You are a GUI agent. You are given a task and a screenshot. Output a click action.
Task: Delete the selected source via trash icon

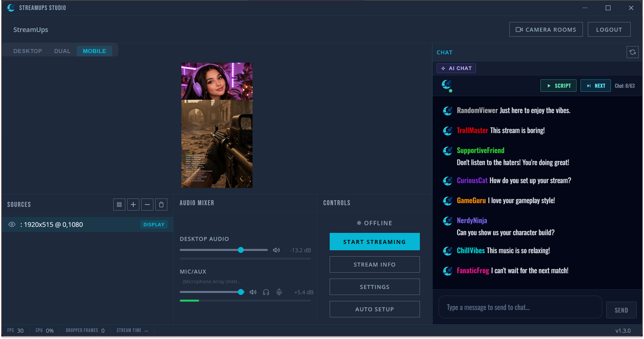[x=161, y=205]
